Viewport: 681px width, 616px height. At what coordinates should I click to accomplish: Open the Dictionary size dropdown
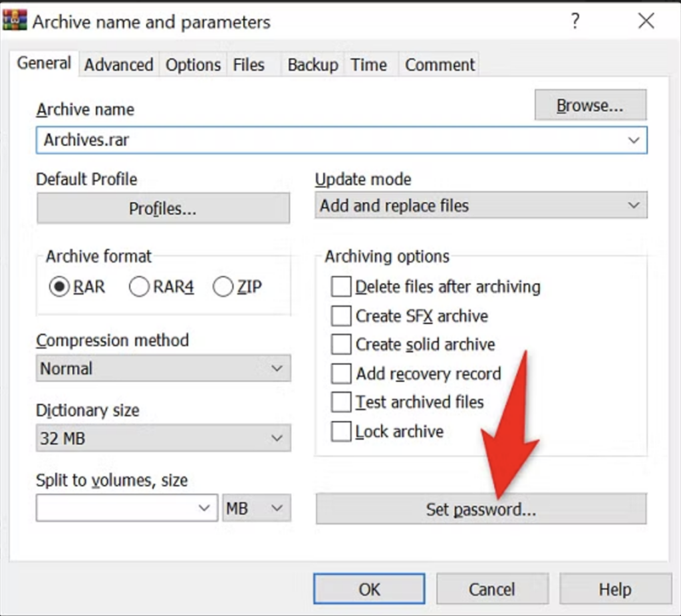[164, 438]
